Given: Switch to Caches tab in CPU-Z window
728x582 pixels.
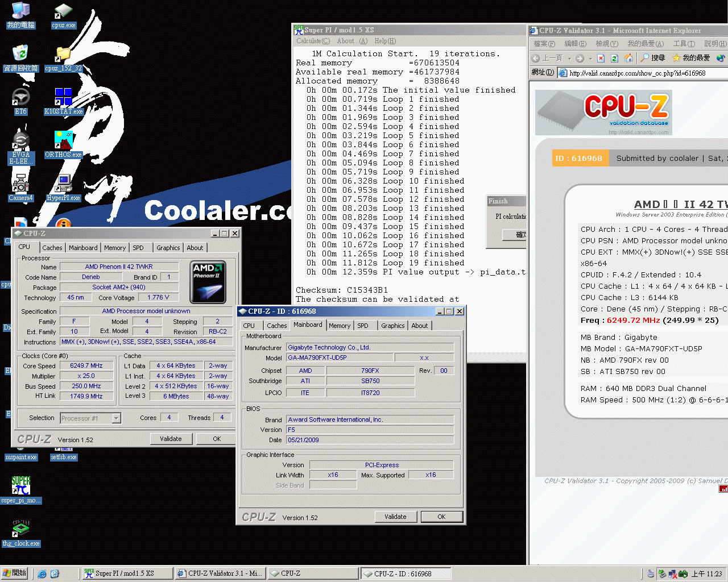Looking at the screenshot, I should click(52, 248).
